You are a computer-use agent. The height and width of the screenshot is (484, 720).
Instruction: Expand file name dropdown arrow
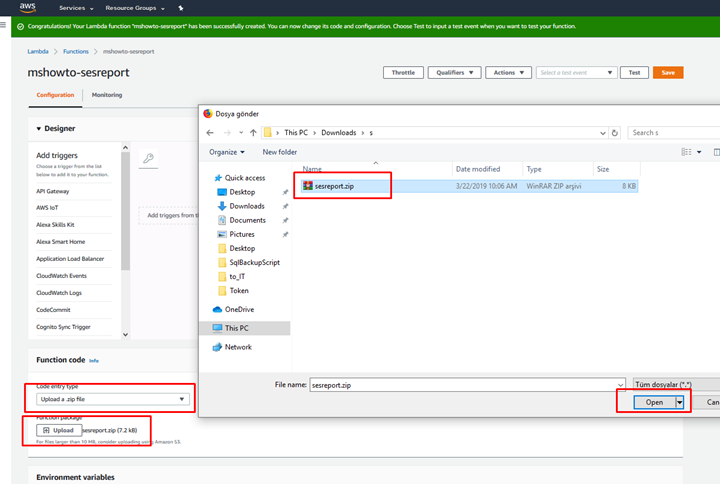pyautogui.click(x=620, y=385)
